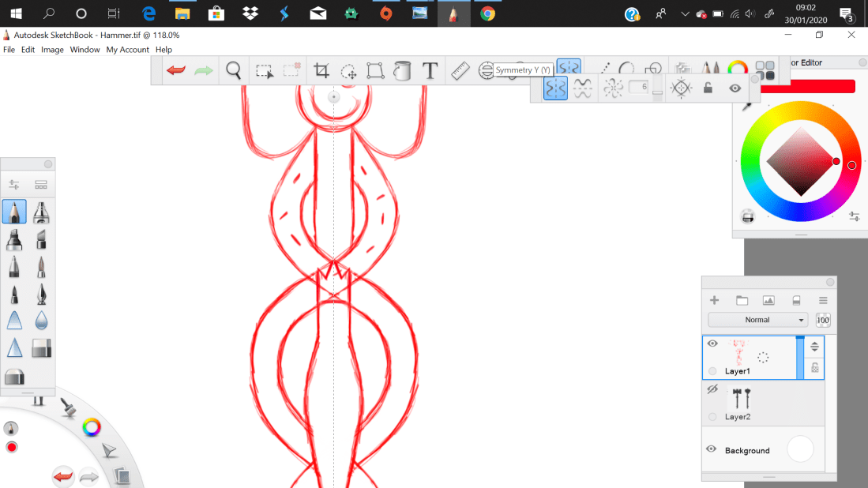Screen dimensions: 868x488
Task: Open the Normal blend mode dropdown
Action: [758, 319]
